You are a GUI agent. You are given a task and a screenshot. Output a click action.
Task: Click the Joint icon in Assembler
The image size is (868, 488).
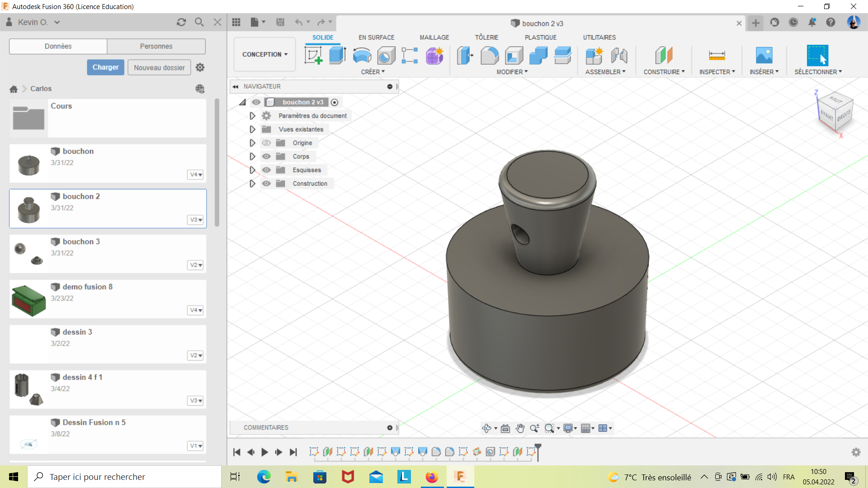[x=619, y=56]
